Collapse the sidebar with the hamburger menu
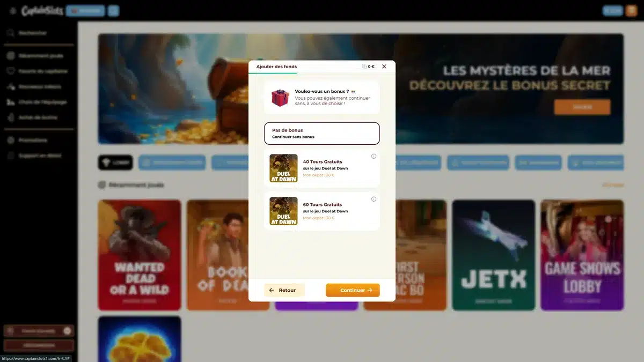The image size is (644, 362). pos(12,11)
